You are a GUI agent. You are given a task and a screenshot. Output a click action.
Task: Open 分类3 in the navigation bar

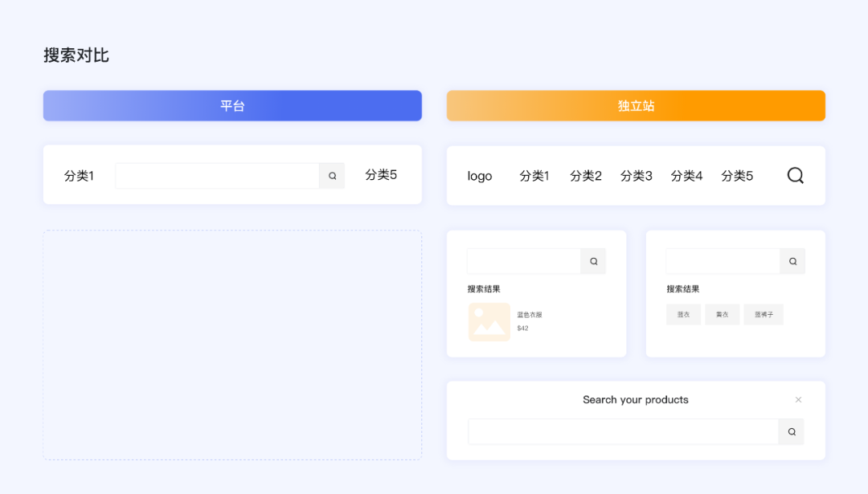click(636, 176)
